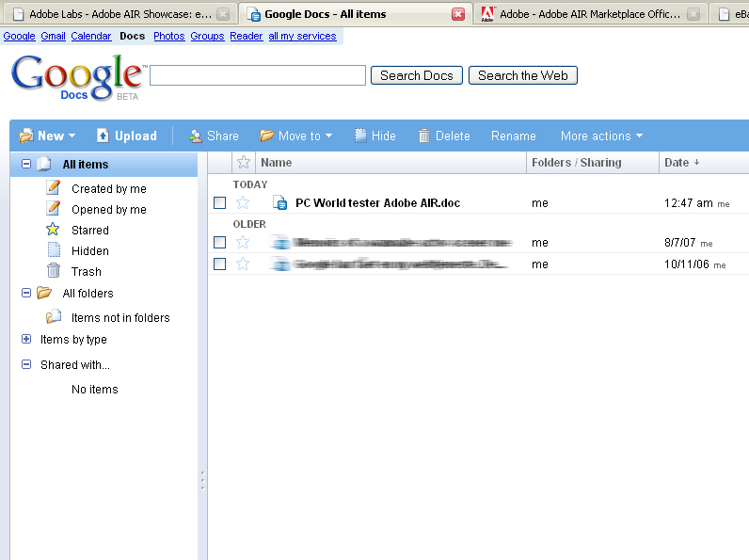The width and height of the screenshot is (749, 560).
Task: Click the New document folder icon
Action: tap(26, 136)
